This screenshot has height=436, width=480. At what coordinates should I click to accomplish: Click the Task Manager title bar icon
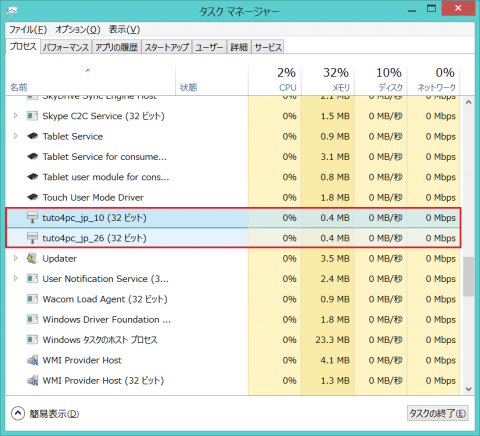click(x=12, y=12)
